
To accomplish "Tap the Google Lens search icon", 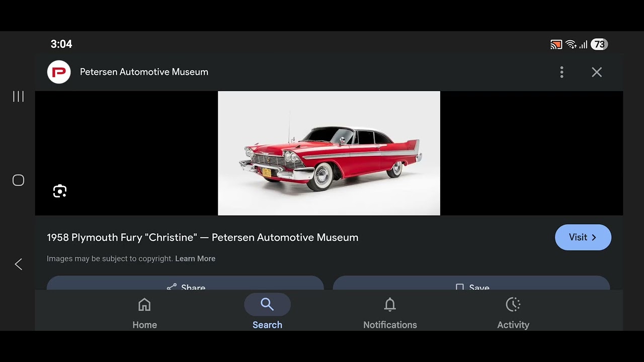I will pyautogui.click(x=60, y=191).
